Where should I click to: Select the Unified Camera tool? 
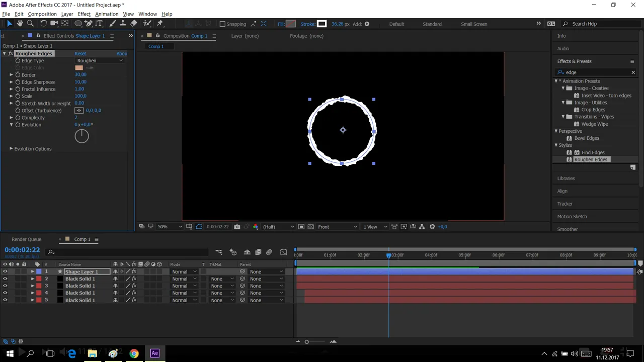pyautogui.click(x=54, y=24)
